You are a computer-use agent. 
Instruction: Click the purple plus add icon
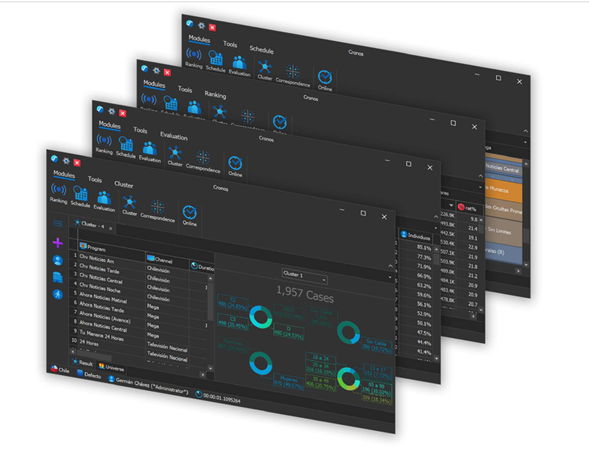(58, 243)
